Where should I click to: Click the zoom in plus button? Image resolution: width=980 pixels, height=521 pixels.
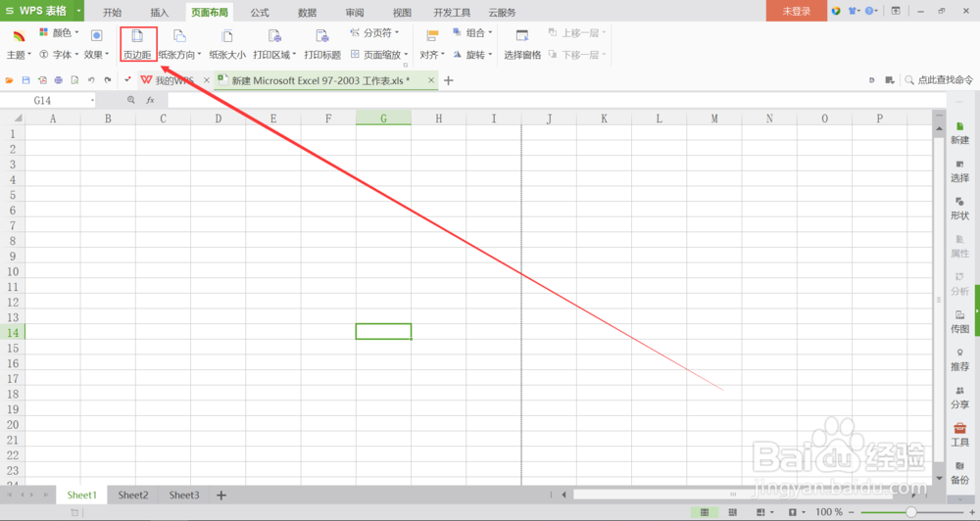[972, 512]
